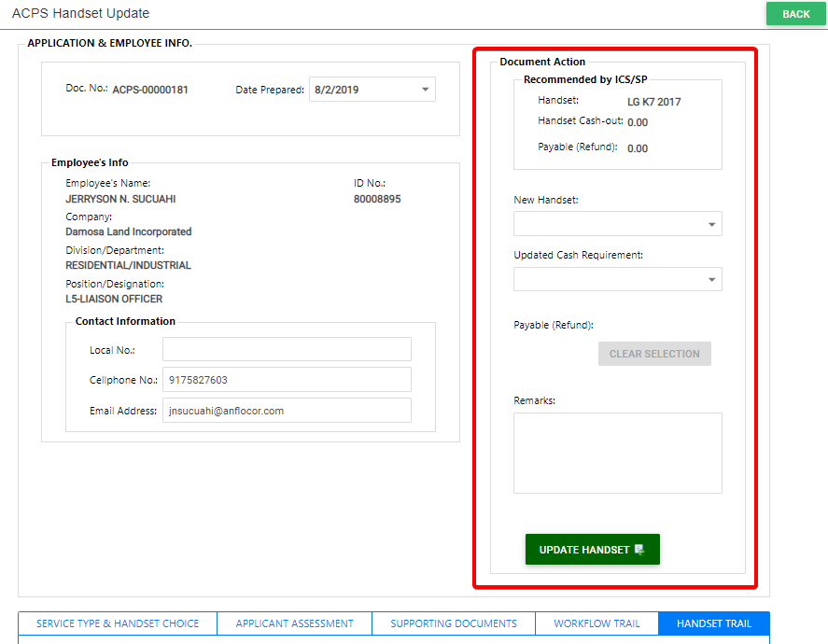
Task: Go to the Supporting Documents tab
Action: (x=454, y=623)
